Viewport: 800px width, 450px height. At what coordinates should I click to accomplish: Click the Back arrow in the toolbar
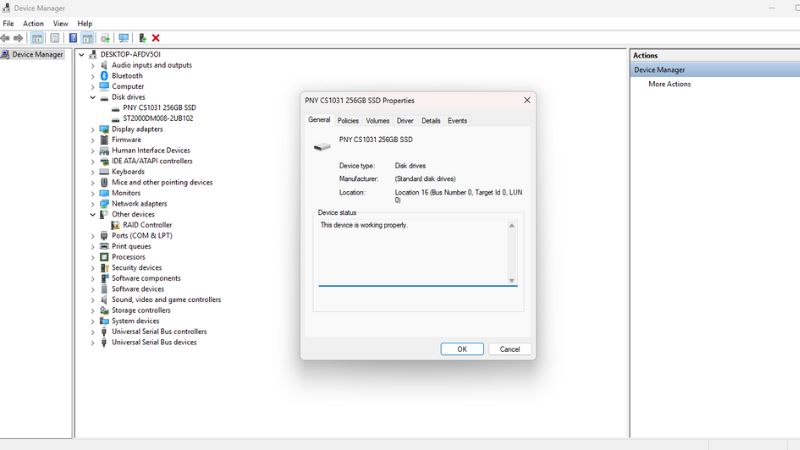click(x=5, y=38)
